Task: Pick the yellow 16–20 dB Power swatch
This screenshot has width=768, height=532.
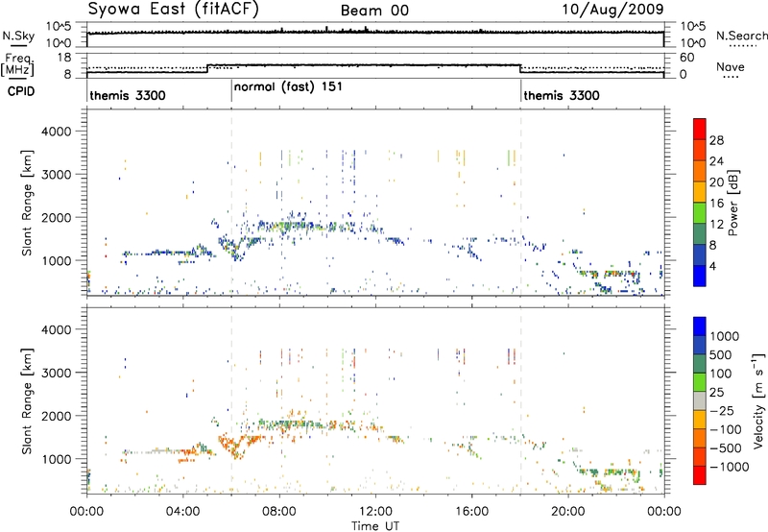Action: (x=700, y=191)
